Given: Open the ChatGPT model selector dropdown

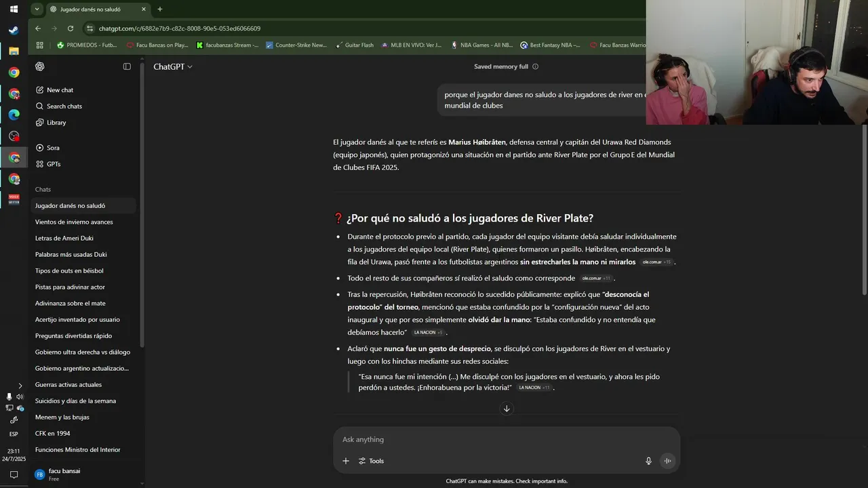Looking at the screenshot, I should click(x=173, y=66).
